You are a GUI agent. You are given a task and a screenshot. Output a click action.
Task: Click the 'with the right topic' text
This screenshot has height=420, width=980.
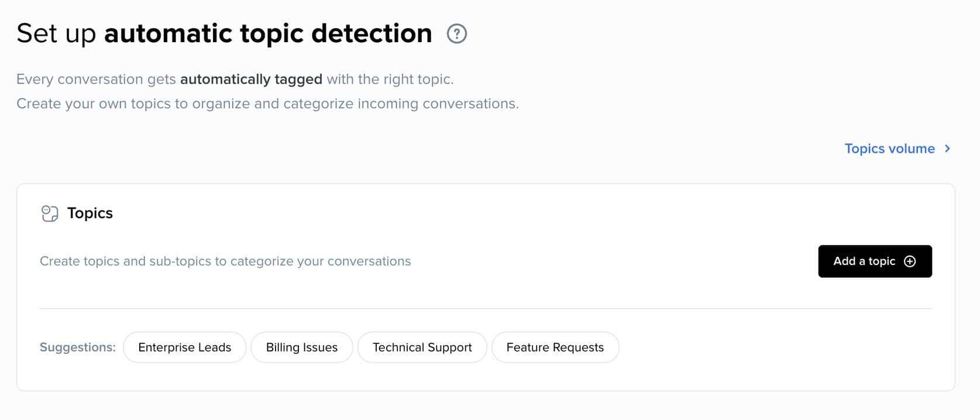[390, 80]
